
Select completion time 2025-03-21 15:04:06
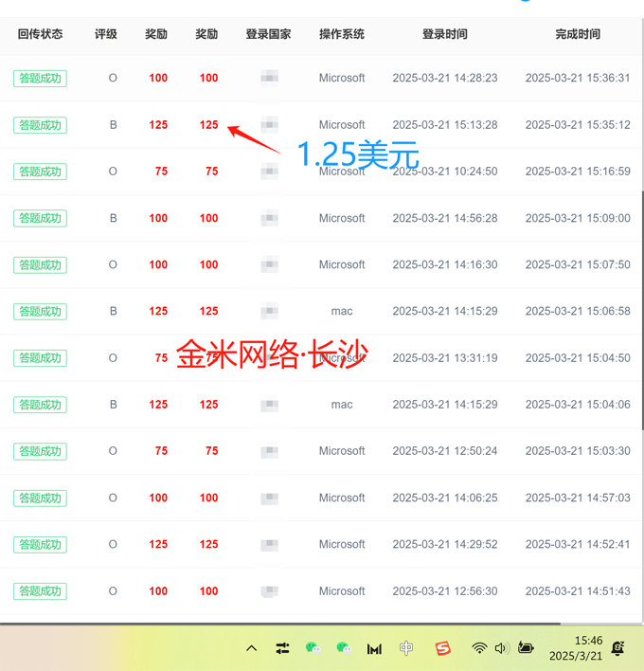pos(578,405)
